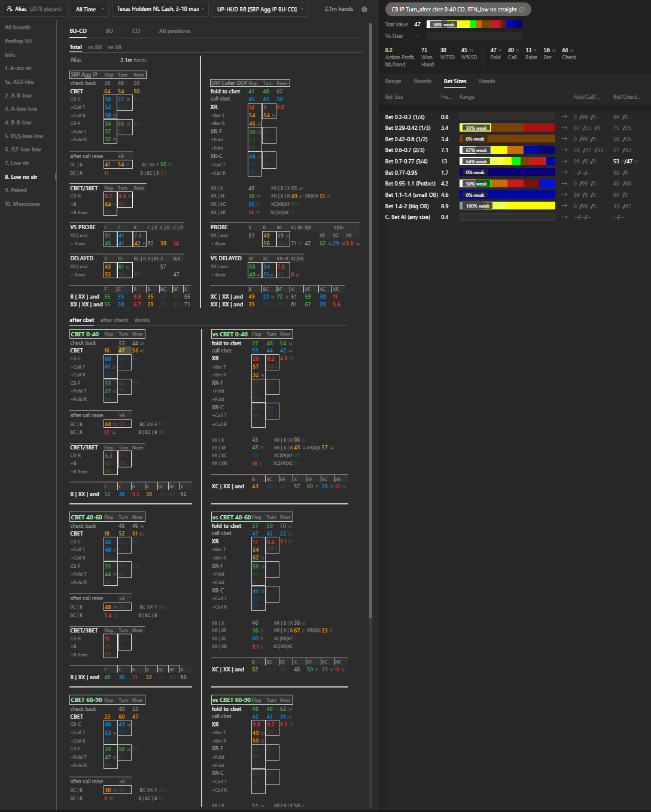Image resolution: width=651 pixels, height=812 pixels.
Task: Select the Total sub-tab
Action: 75,47
